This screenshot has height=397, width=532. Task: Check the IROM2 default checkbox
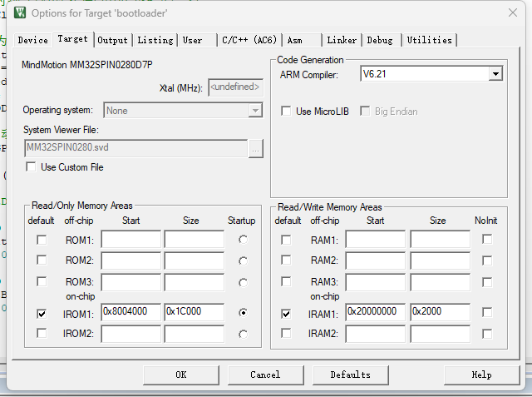42,333
